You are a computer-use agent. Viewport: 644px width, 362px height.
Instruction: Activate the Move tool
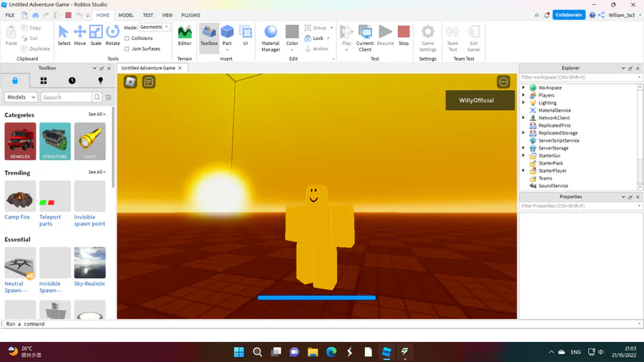click(79, 35)
